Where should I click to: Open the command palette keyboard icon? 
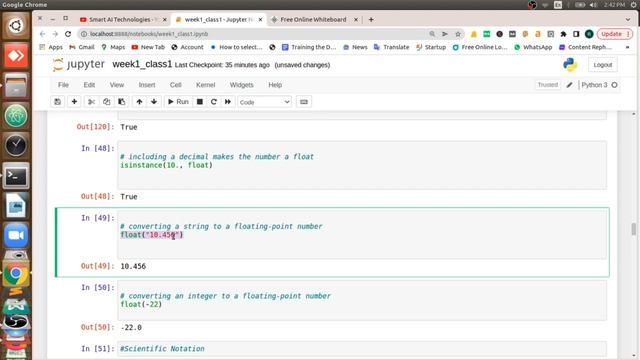304,102
